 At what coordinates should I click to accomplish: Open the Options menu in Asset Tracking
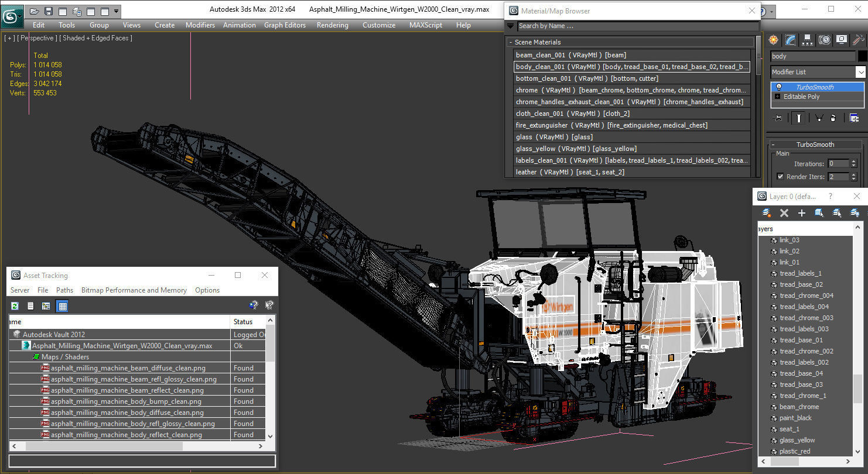(207, 290)
